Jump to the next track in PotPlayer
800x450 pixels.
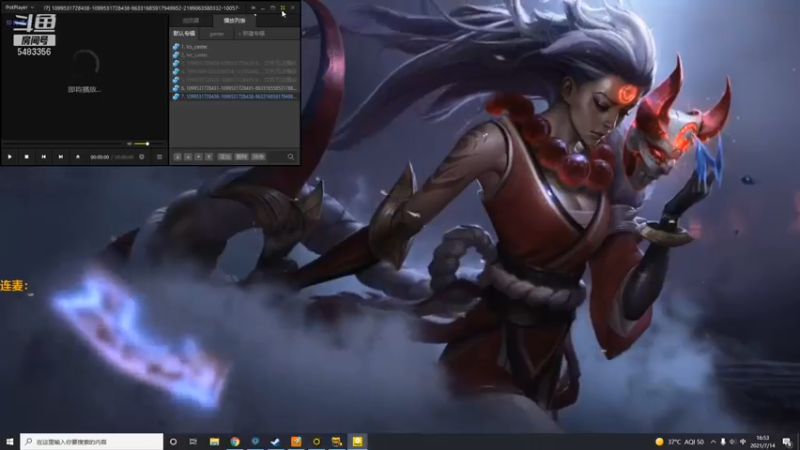click(x=61, y=157)
